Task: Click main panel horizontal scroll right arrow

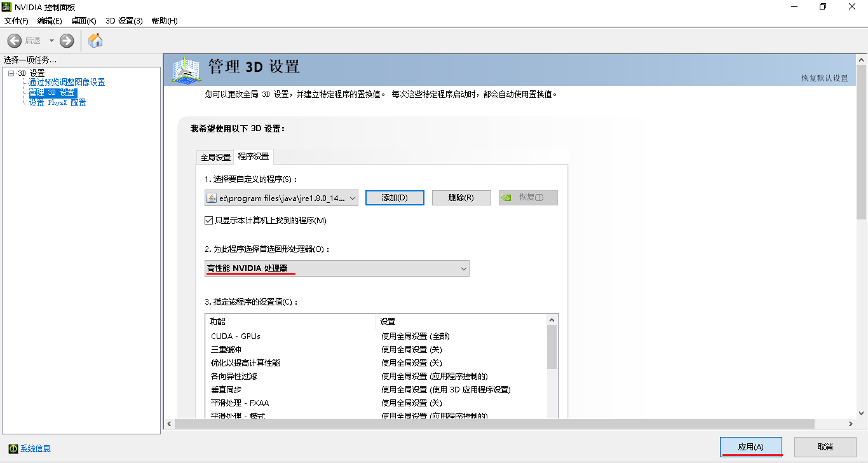Action: click(851, 424)
